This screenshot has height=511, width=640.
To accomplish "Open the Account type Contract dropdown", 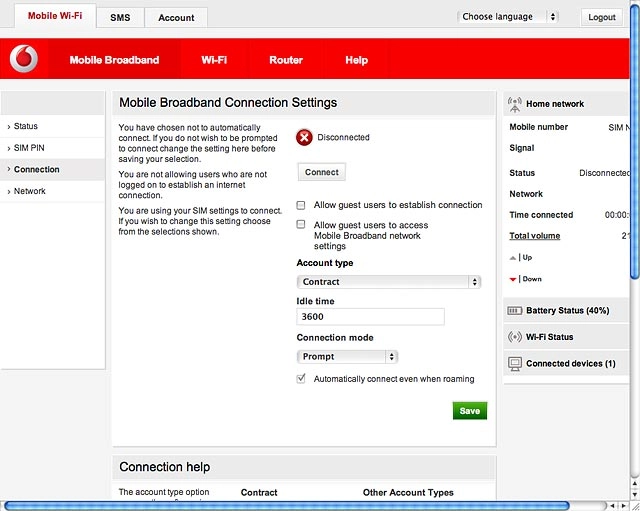I will click(x=389, y=282).
